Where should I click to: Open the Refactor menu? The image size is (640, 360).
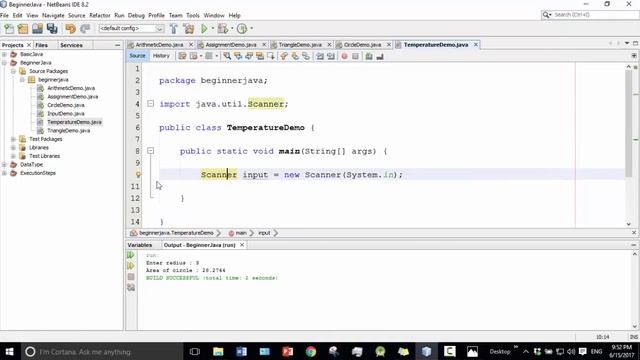(x=100, y=16)
